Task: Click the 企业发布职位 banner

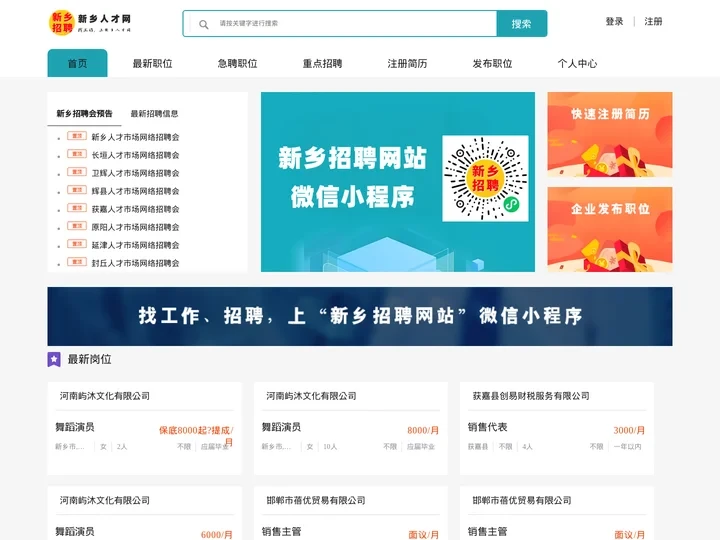Action: [x=610, y=229]
